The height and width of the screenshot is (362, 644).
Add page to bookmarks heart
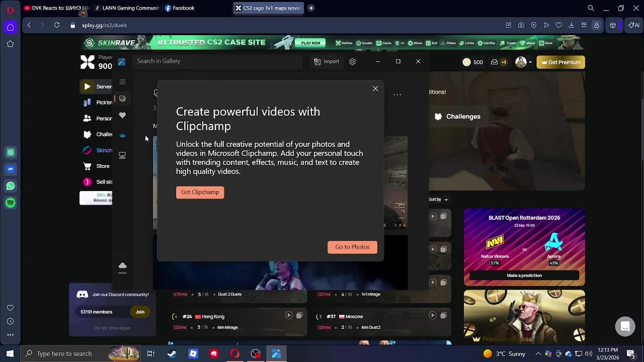(x=559, y=25)
